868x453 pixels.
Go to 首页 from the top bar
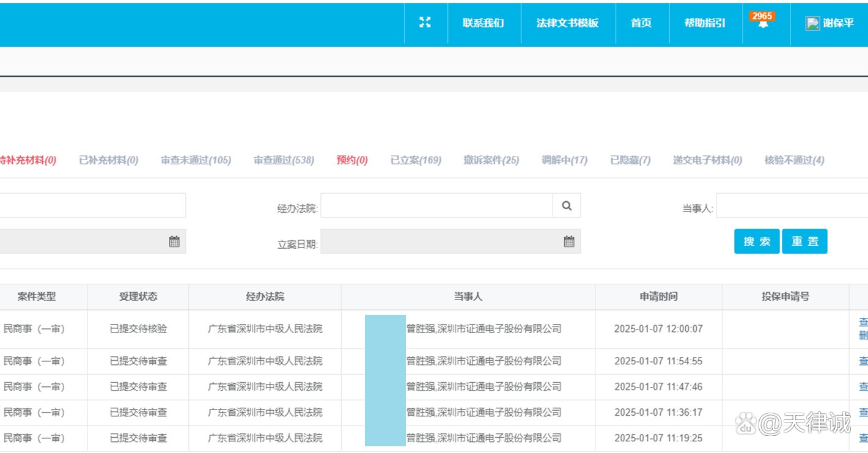point(641,23)
